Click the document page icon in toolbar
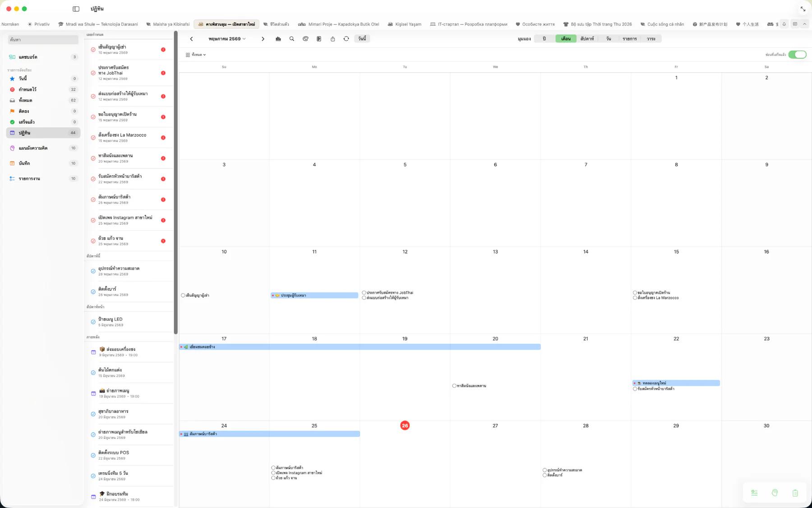The image size is (812, 508). tap(319, 39)
